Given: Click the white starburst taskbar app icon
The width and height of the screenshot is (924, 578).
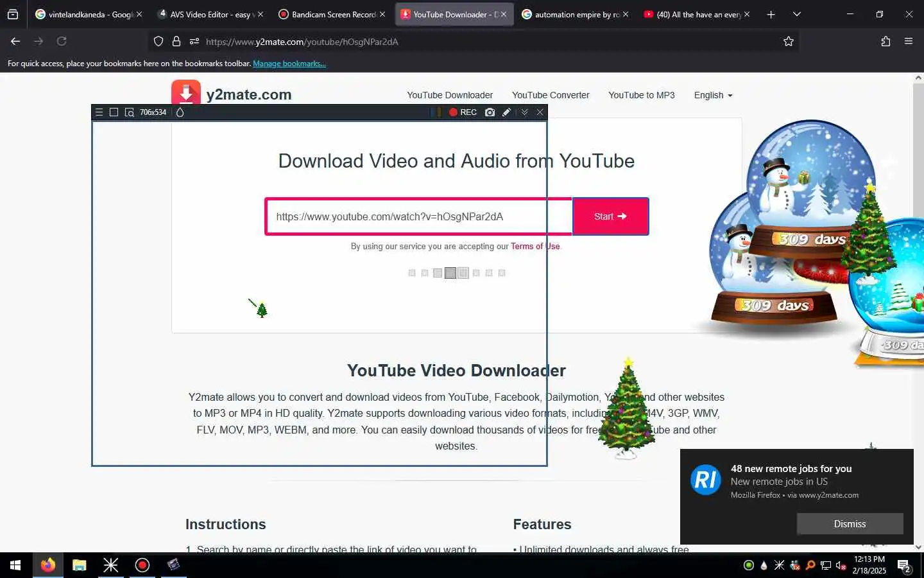Looking at the screenshot, I should (111, 565).
